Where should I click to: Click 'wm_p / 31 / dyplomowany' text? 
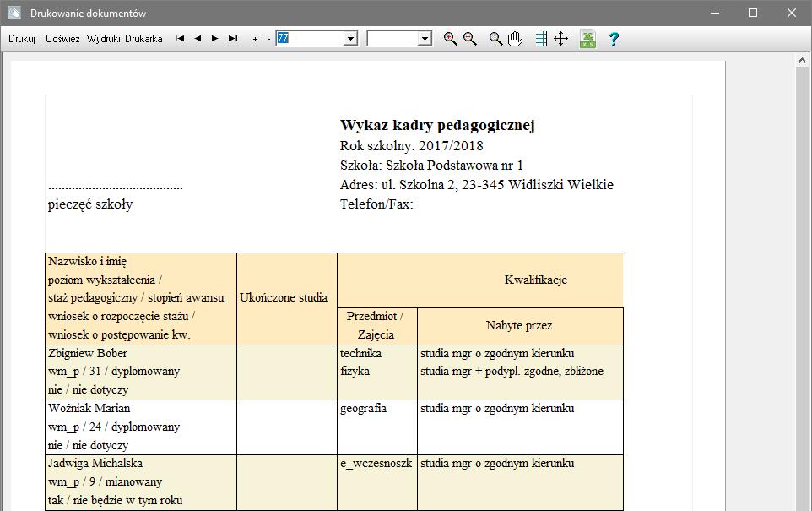tap(114, 372)
